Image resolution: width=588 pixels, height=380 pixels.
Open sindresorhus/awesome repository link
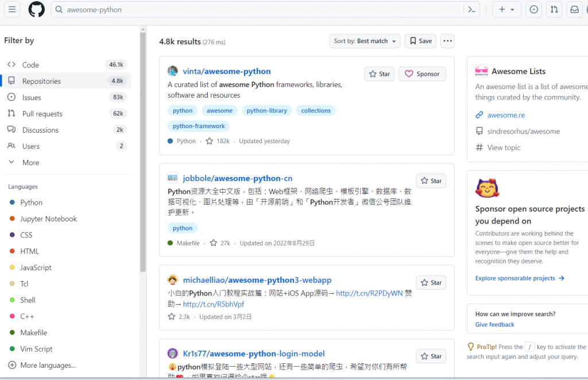pyautogui.click(x=523, y=131)
